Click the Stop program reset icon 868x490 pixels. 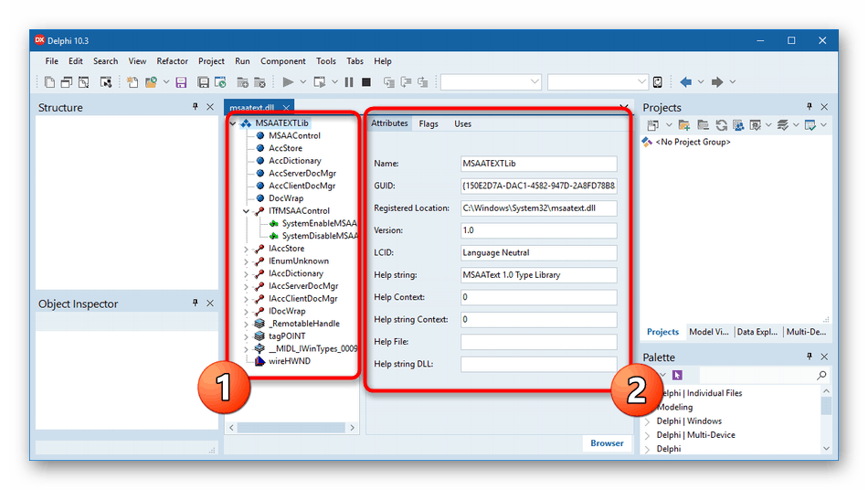(x=365, y=82)
